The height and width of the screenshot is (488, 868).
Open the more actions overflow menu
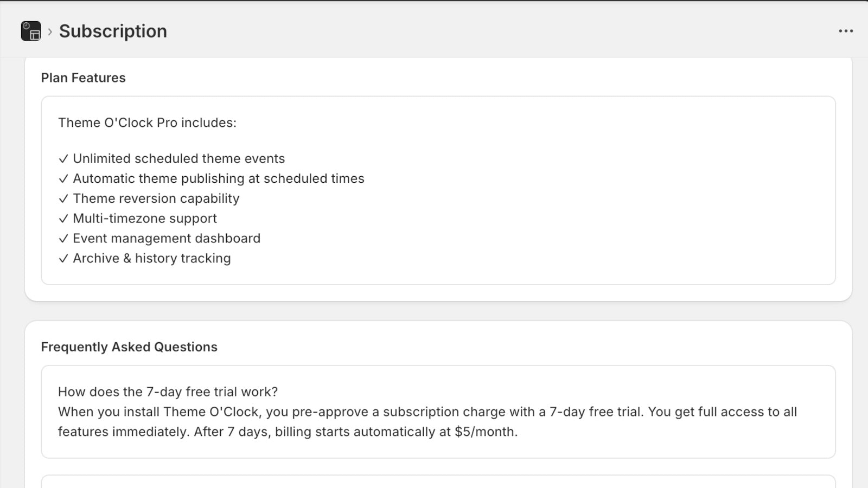pos(846,31)
